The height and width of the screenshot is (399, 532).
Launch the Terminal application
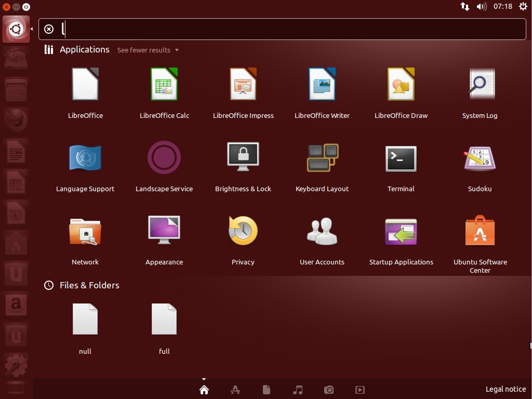(401, 158)
